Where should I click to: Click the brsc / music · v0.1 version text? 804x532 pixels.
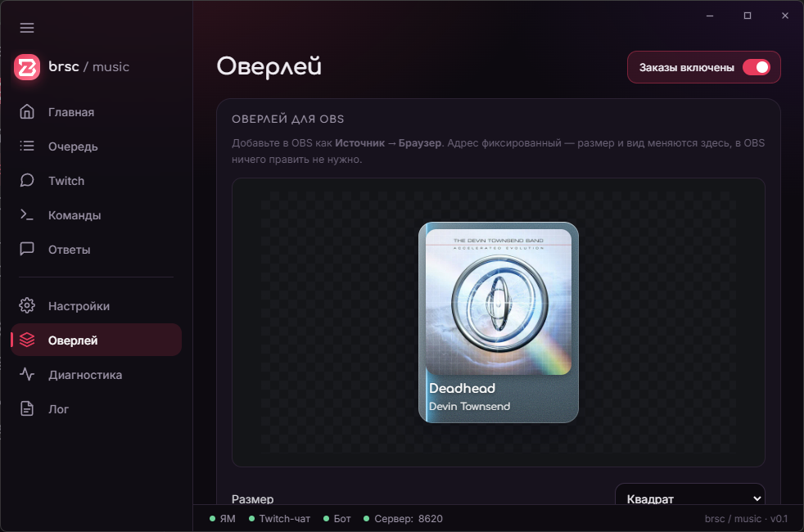[x=746, y=519]
